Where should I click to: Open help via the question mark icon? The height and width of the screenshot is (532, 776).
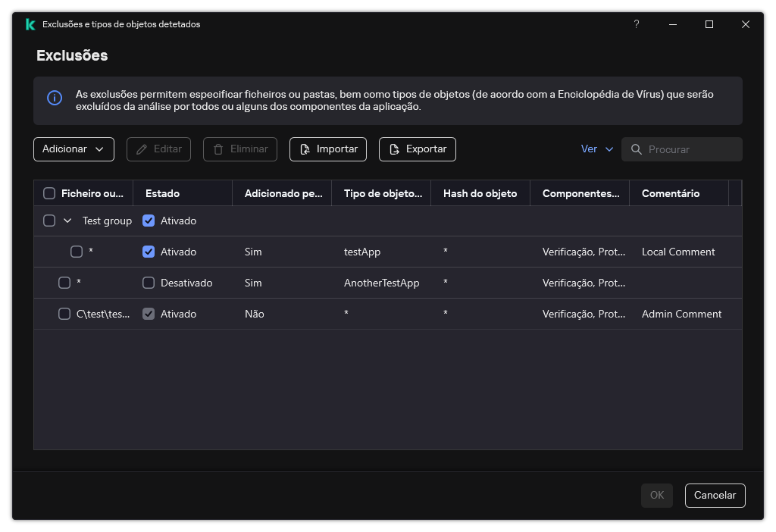pos(636,23)
